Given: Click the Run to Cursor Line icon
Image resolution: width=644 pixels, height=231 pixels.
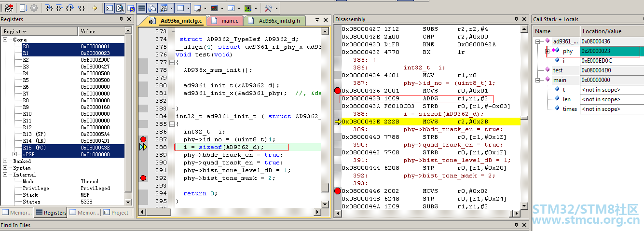Looking at the screenshot, I should pos(81,8).
